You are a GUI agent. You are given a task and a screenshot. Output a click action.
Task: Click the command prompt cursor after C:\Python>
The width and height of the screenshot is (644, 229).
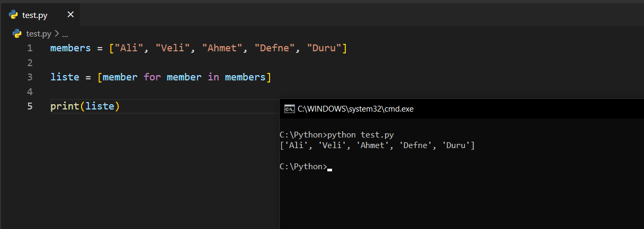(329, 167)
